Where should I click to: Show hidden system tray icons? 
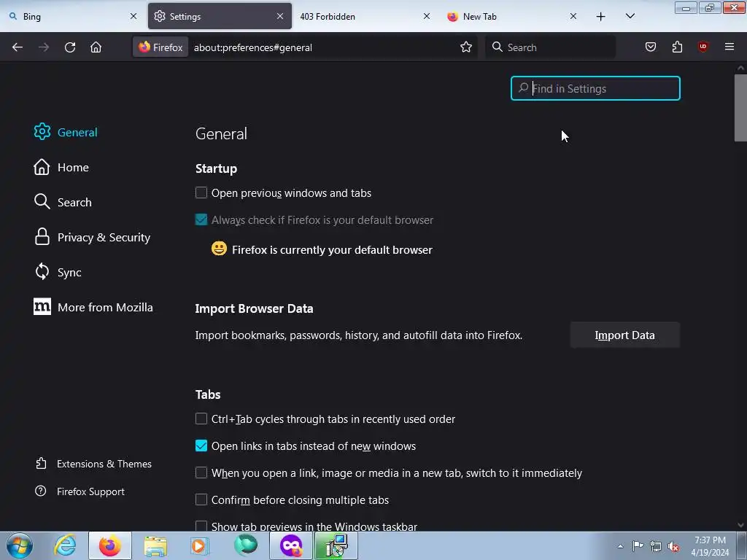[620, 546]
